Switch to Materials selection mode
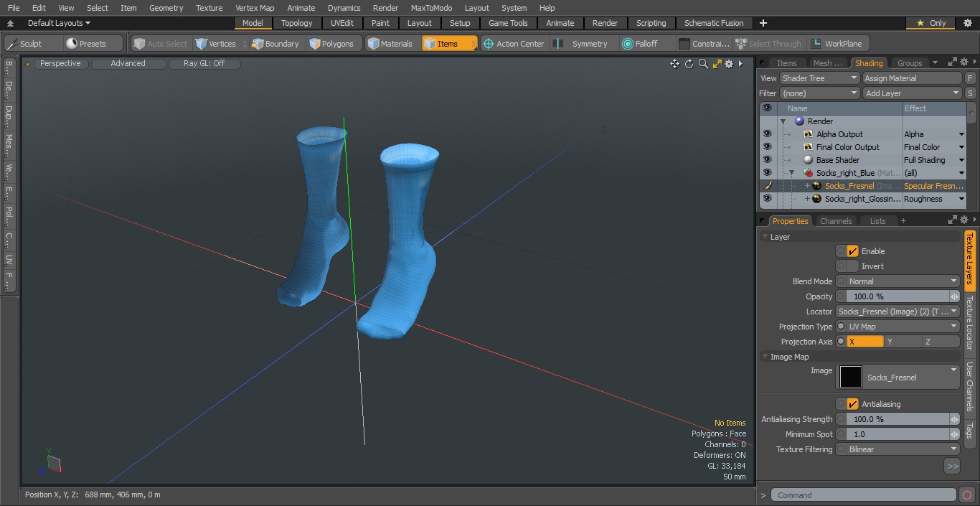980x506 pixels. coord(390,44)
